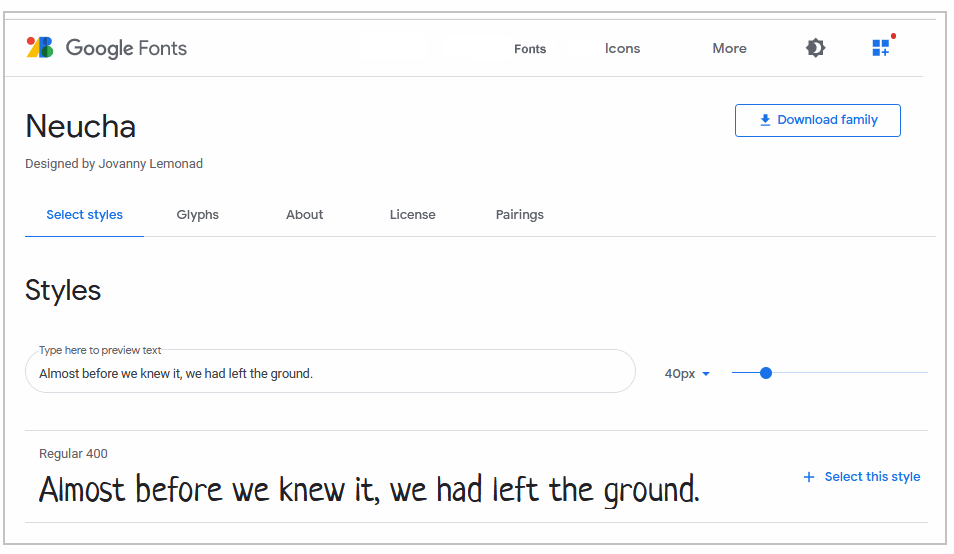This screenshot has height=554, width=954.
Task: Select the Select styles tab
Action: (85, 215)
